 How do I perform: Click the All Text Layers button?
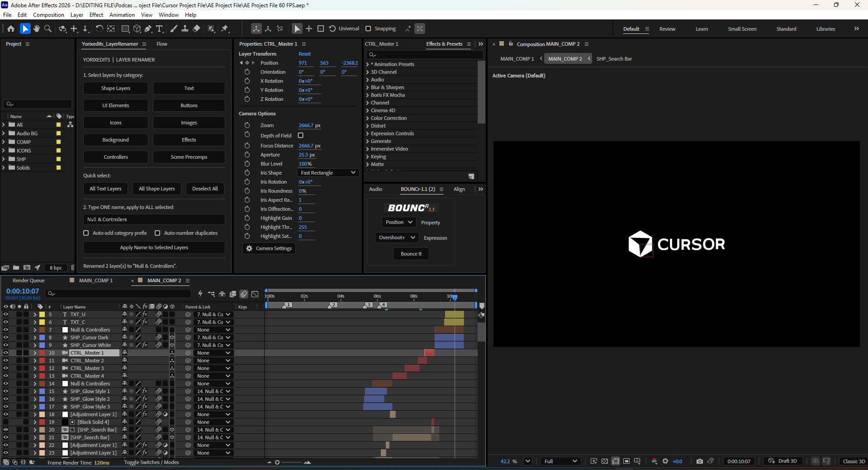tap(105, 189)
